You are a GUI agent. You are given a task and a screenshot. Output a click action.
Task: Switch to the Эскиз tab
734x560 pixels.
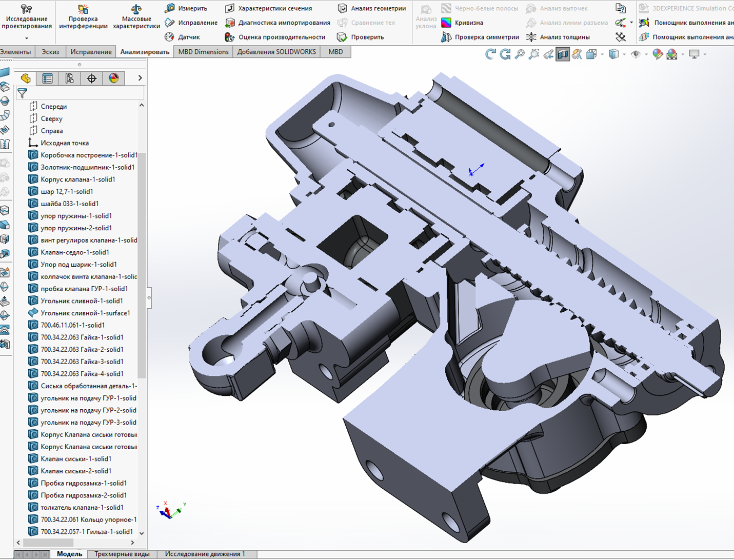(x=50, y=52)
